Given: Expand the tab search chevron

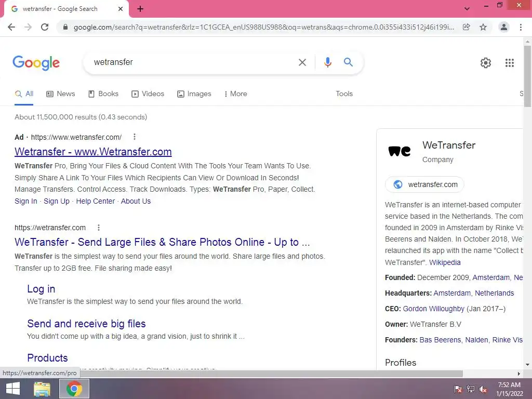Looking at the screenshot, I should [467, 9].
